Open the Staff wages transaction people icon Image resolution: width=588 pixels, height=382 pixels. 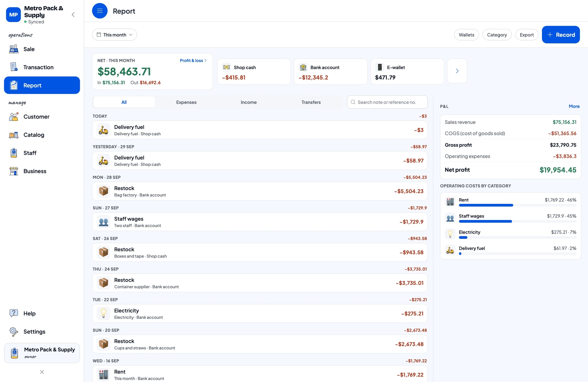104,222
